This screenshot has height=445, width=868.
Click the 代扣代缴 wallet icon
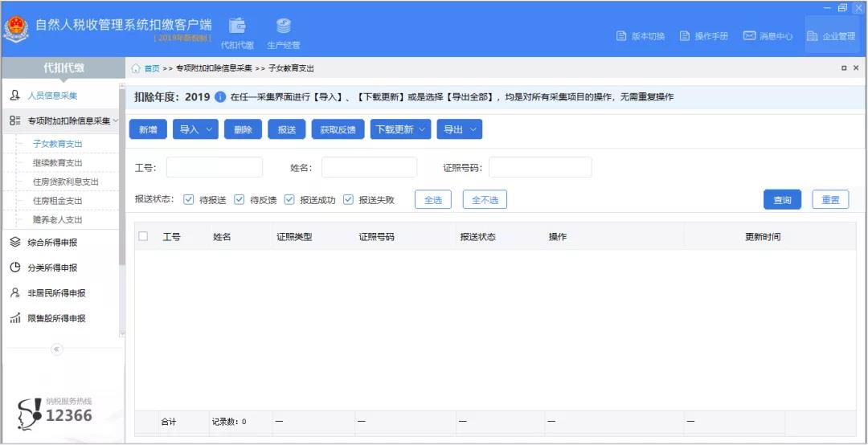click(237, 27)
